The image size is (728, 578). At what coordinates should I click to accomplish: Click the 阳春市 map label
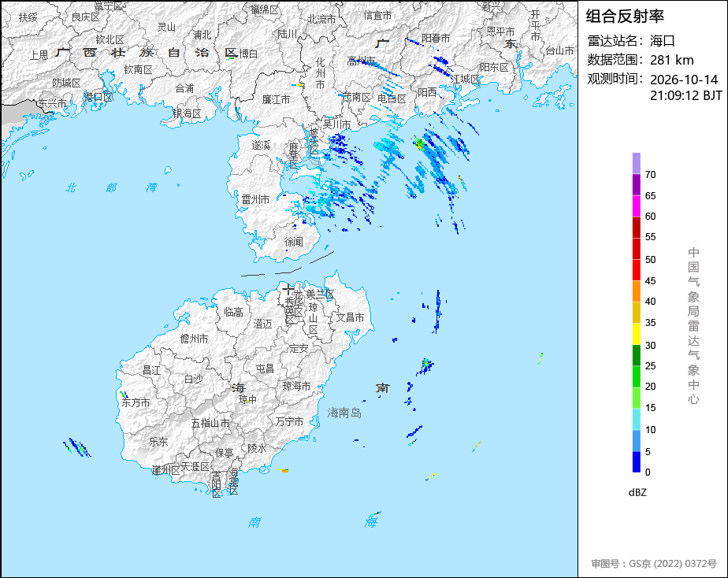coord(436,38)
